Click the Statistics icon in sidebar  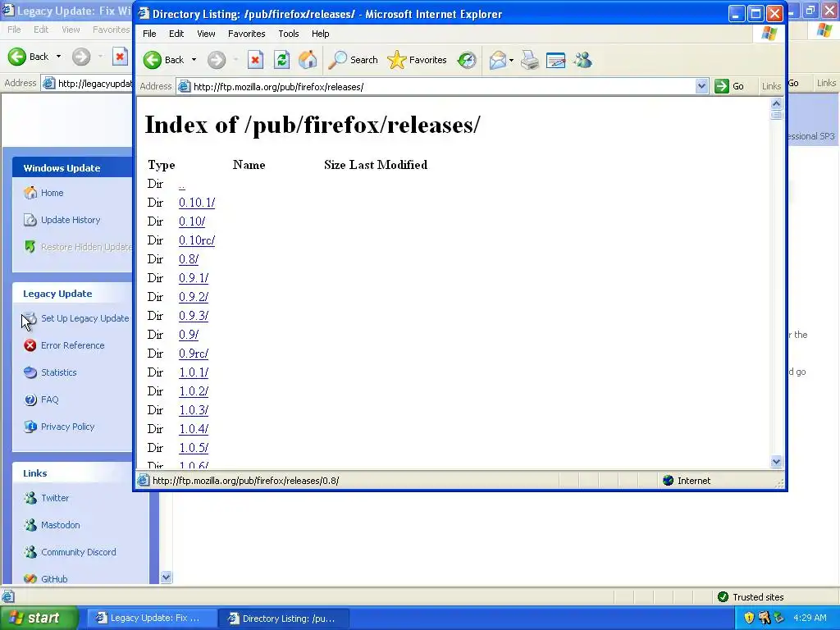(x=30, y=372)
